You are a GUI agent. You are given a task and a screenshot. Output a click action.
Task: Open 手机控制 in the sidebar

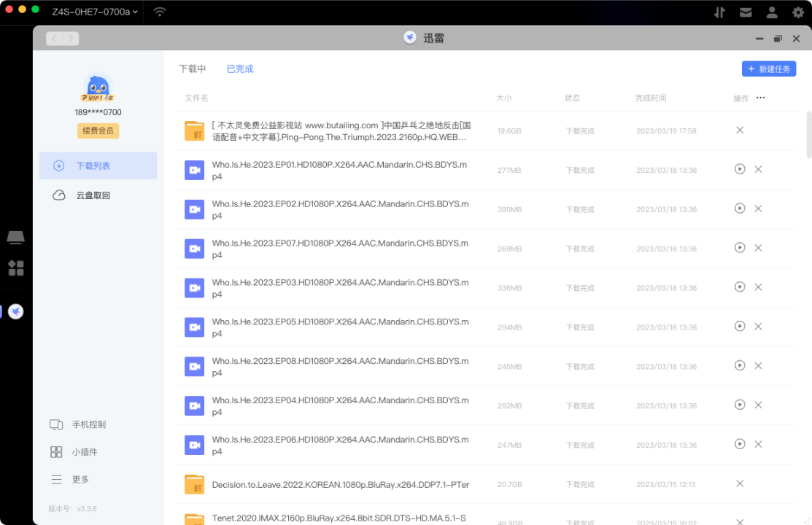tap(77, 424)
